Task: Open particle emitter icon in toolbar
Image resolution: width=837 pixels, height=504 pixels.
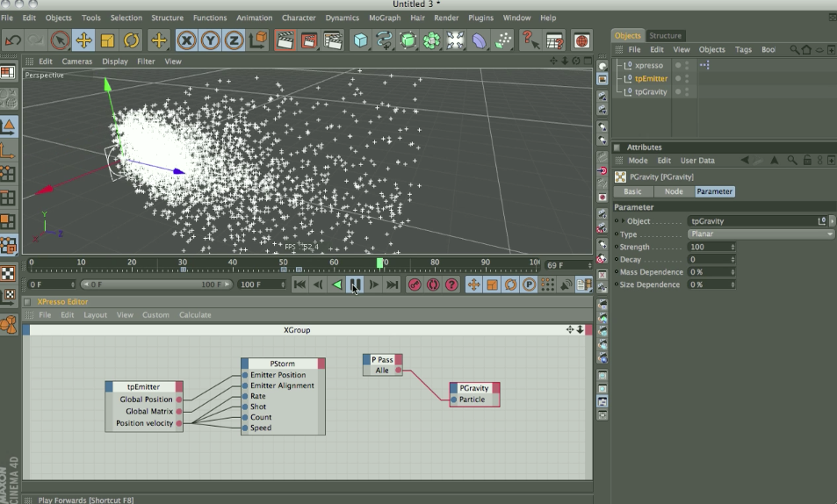Action: point(502,40)
